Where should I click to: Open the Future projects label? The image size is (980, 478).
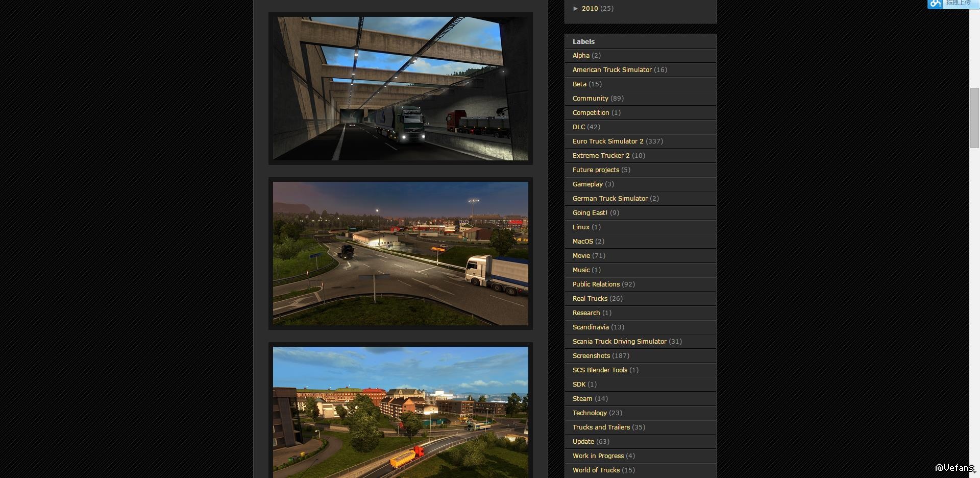[x=596, y=170]
